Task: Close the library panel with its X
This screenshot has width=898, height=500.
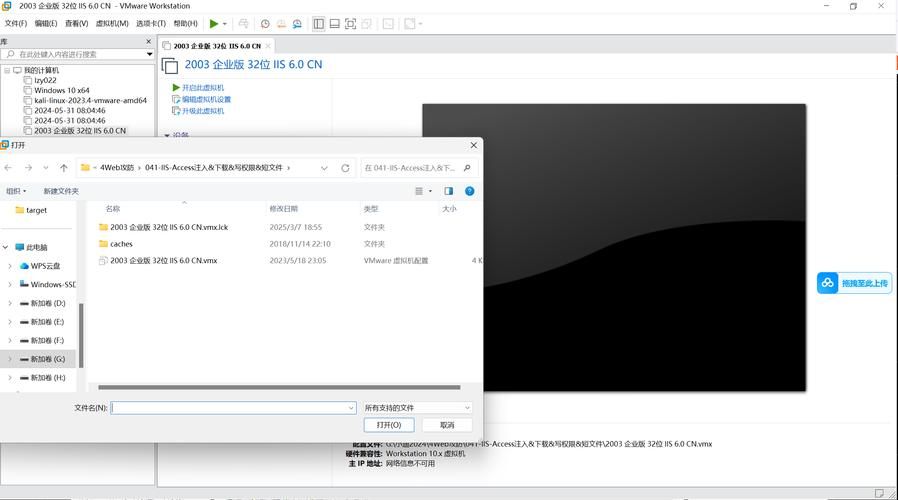Action: click(x=148, y=41)
